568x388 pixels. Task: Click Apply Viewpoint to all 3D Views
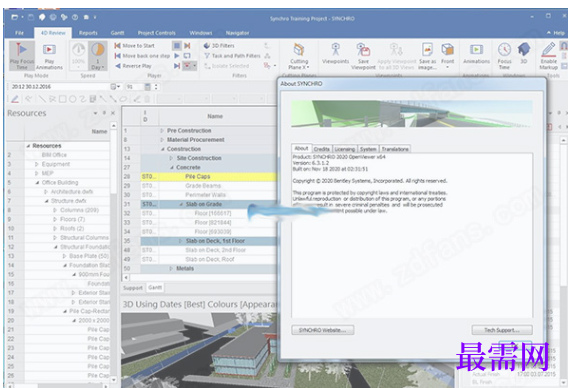click(x=397, y=57)
